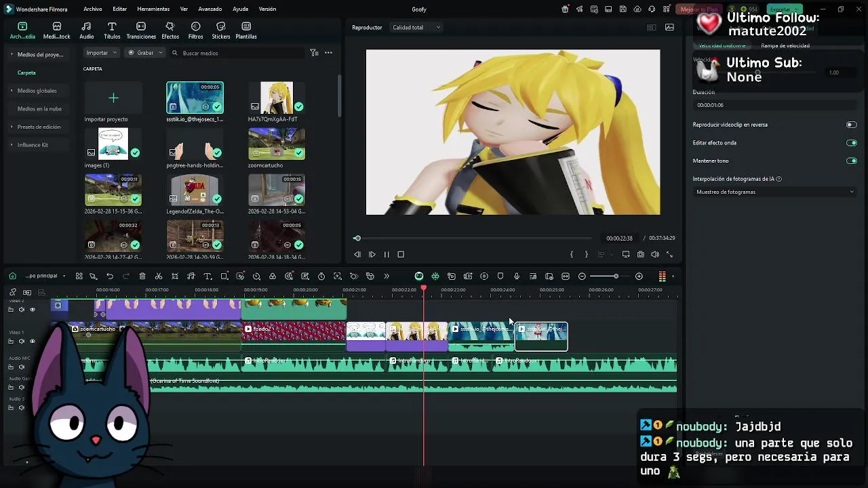Hide Video 2 track with eye icon

(x=33, y=310)
